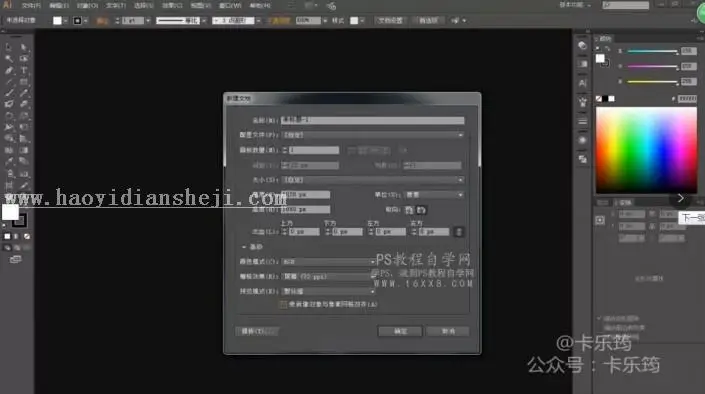Image resolution: width=705 pixels, height=394 pixels.
Task: Open the Object menu
Action: click(x=87, y=6)
